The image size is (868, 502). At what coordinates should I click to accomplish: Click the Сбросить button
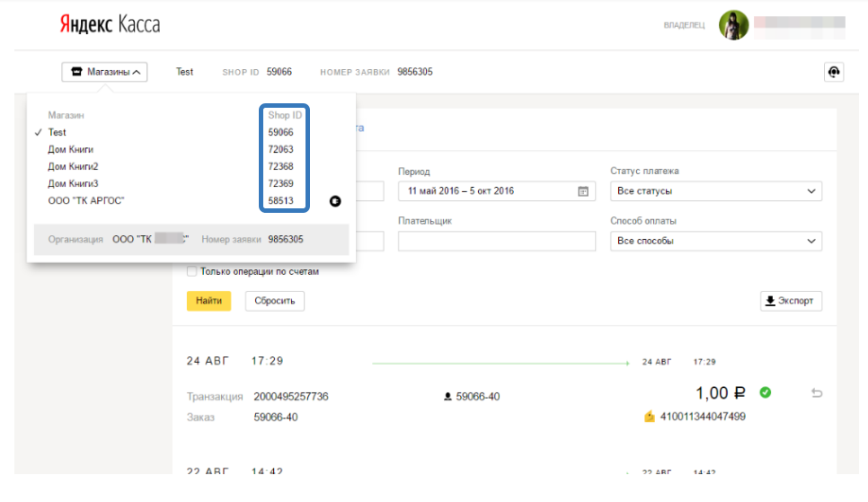pyautogui.click(x=275, y=301)
